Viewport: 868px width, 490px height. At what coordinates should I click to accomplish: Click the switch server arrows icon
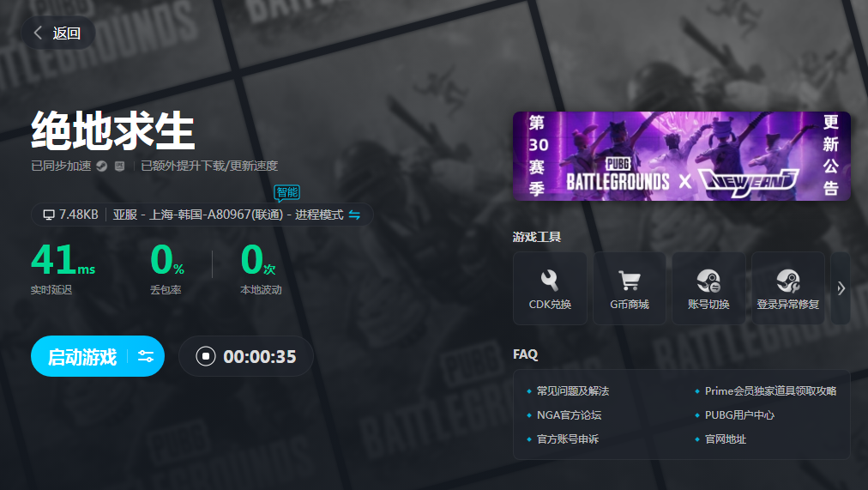pos(354,215)
